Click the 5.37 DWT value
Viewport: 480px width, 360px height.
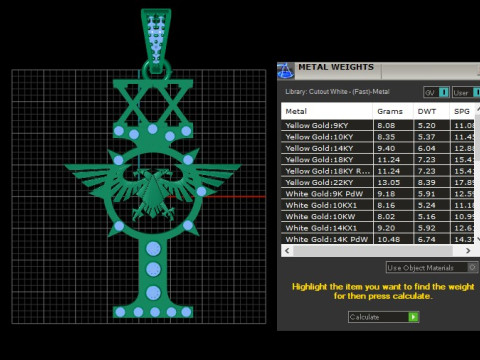click(x=427, y=137)
